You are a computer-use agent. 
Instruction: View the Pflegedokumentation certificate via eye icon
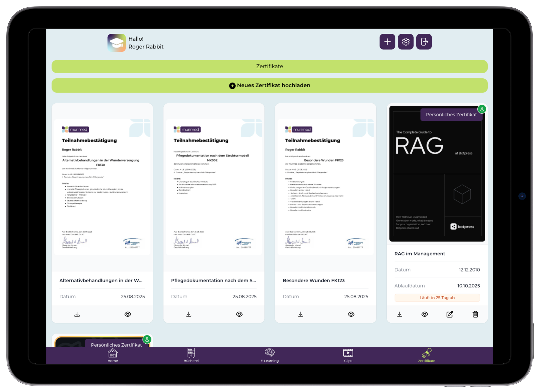[x=239, y=314]
